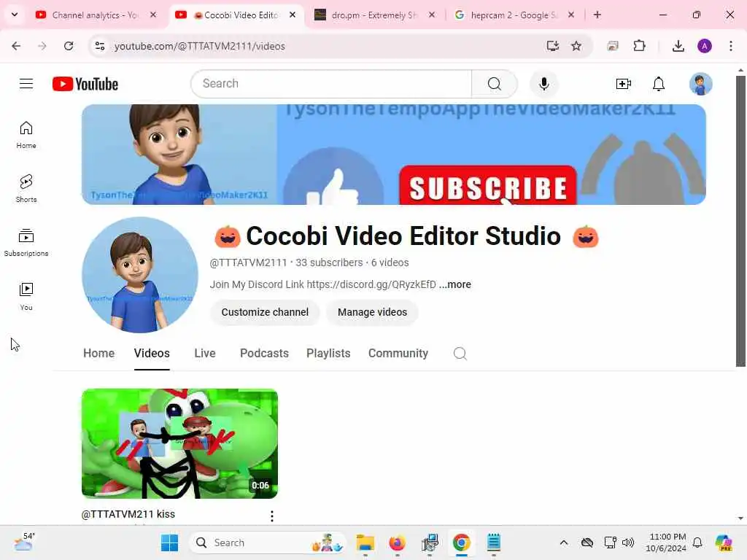The height and width of the screenshot is (560, 747).
Task: Open Notepad from the taskbar
Action: (x=494, y=542)
